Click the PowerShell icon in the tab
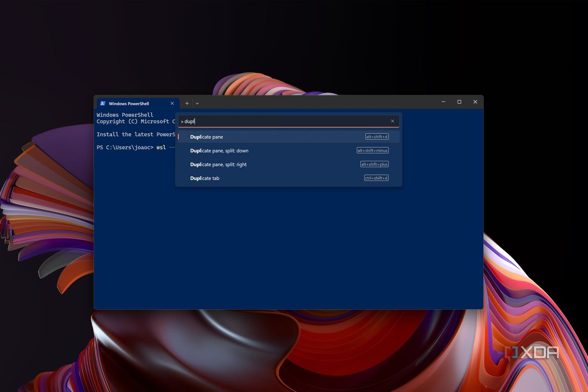This screenshot has height=392, width=588. (103, 104)
